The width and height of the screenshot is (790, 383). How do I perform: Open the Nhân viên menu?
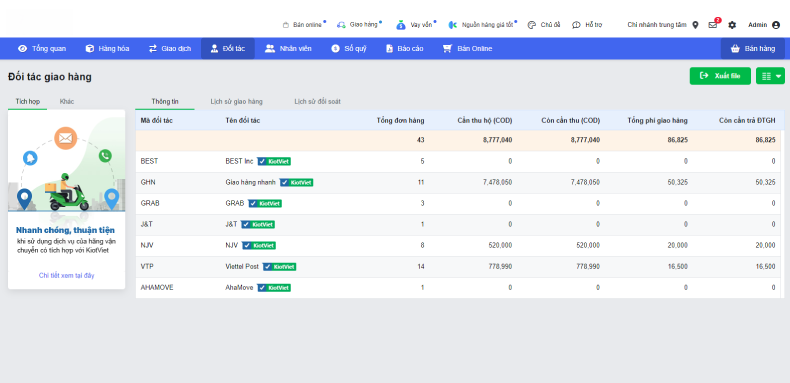(x=289, y=49)
